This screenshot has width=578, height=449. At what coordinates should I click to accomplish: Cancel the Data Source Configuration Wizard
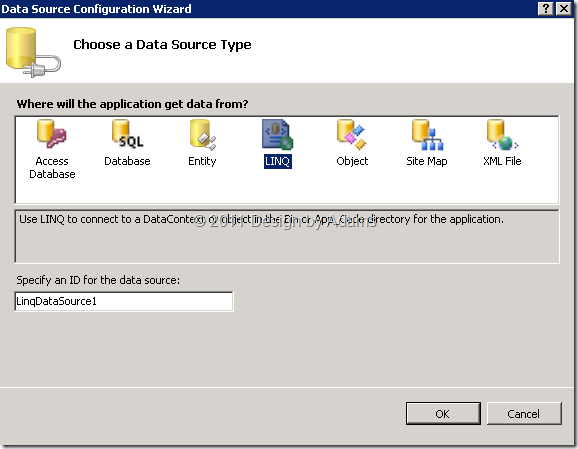point(524,414)
